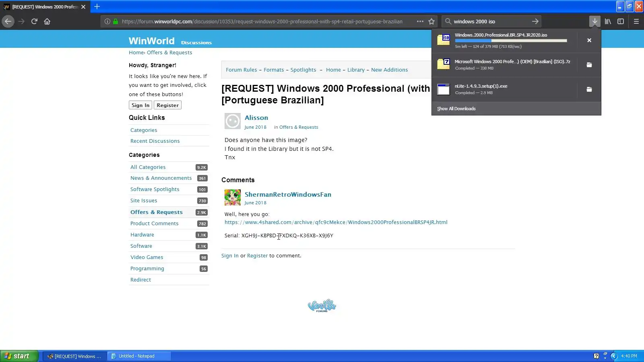Show secure connection padlock details

(x=116, y=21)
